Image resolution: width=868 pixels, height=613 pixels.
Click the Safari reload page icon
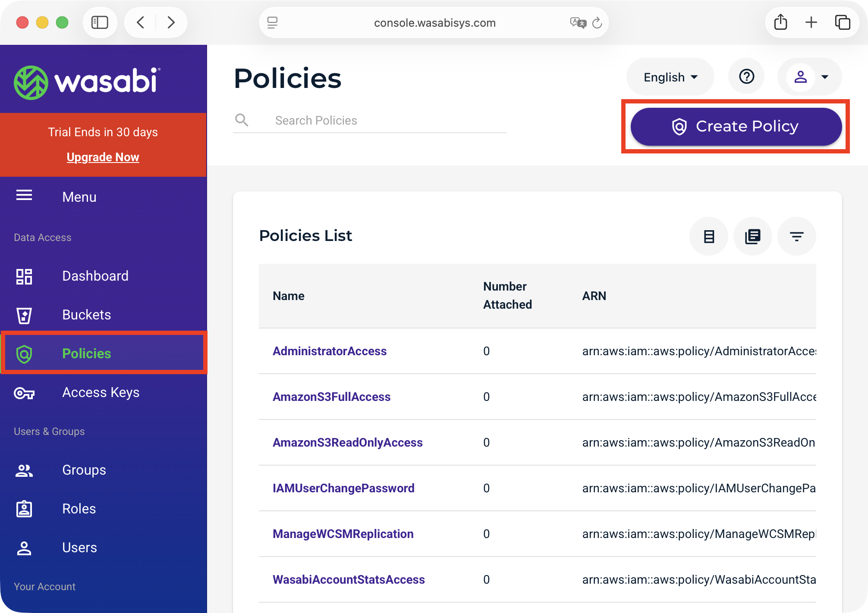tap(597, 22)
